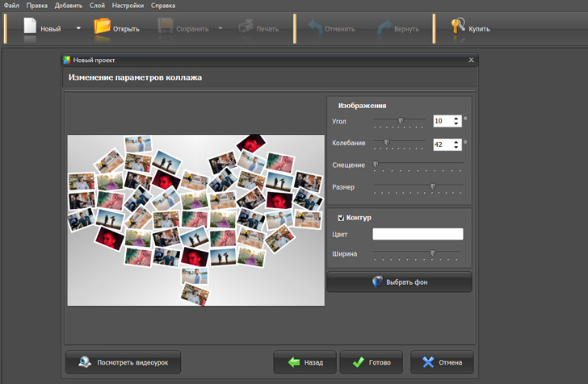Click the Сохранить floppy disk icon

pos(165,27)
